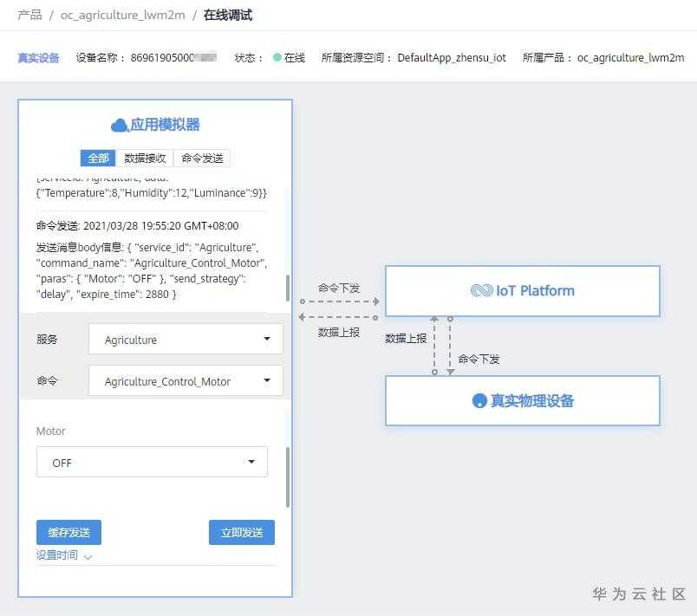Click the 真实物理设备 box
The width and height of the screenshot is (697, 616).
point(522,400)
